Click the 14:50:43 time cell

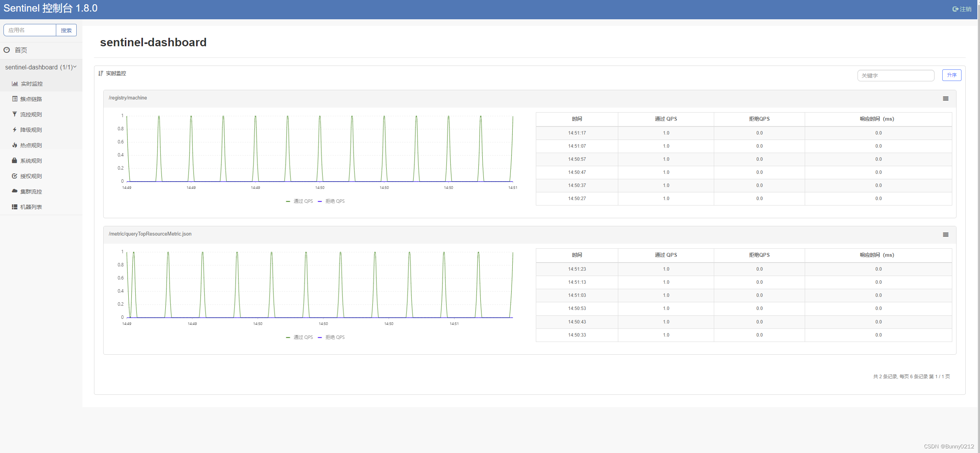pos(577,322)
